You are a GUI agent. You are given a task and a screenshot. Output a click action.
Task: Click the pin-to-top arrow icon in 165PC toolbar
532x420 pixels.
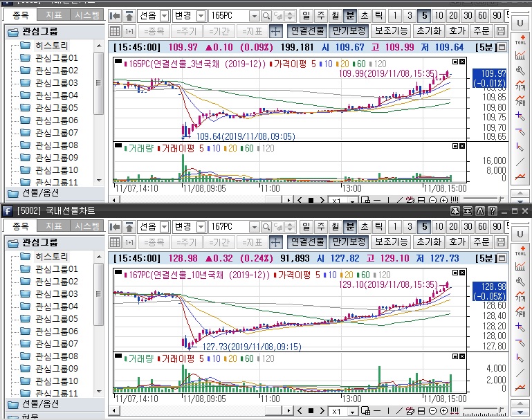129,16
